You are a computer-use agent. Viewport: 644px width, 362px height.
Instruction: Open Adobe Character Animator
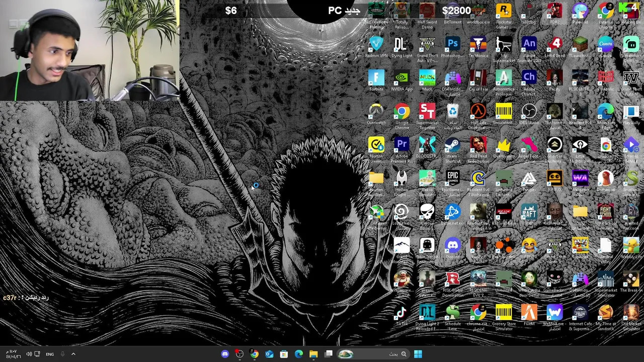point(529,83)
